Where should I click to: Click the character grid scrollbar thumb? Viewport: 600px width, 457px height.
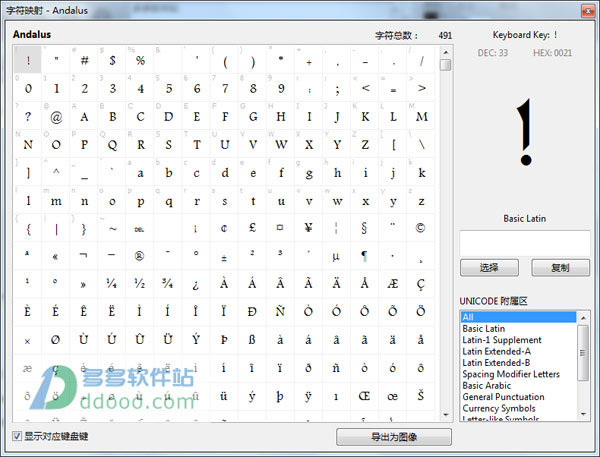point(445,65)
